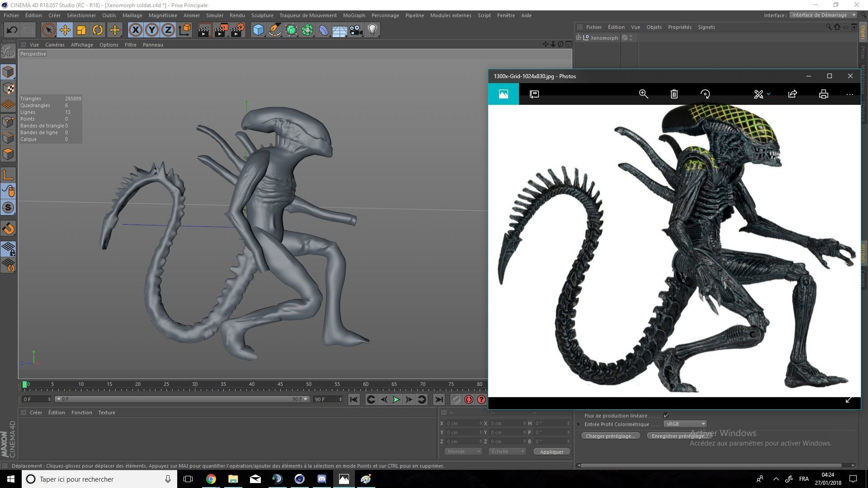Select the Rotate tool

click(x=97, y=30)
